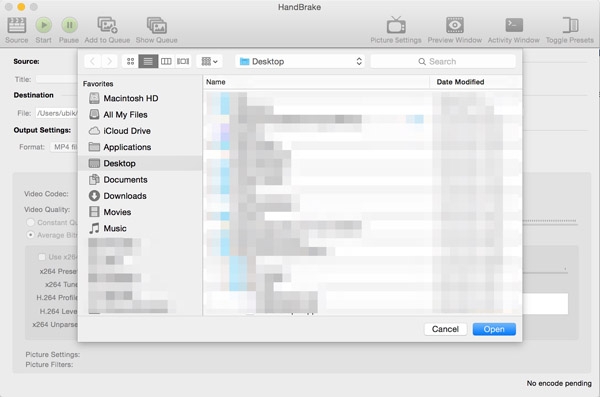Open the Preview Window toolbar icon

(x=455, y=25)
